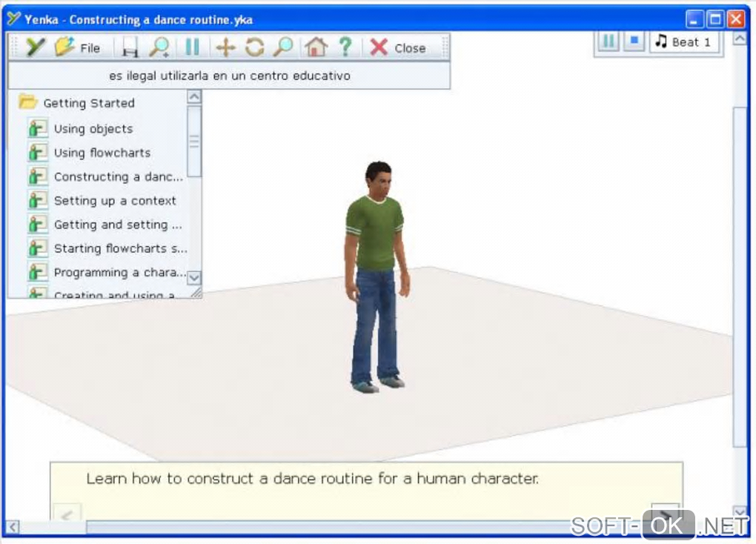Select the pan move cross-arrows tool
Screen dimensions: 756x544
225,47
